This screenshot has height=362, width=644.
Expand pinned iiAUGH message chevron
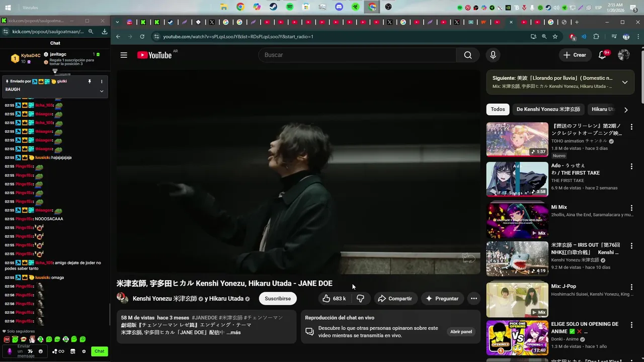102,91
